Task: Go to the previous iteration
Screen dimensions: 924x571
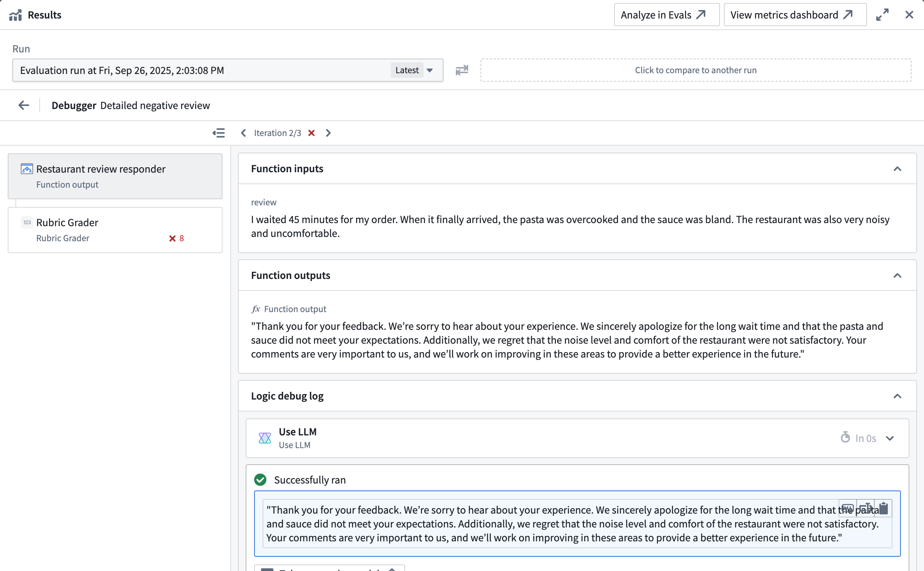Action: pos(243,133)
